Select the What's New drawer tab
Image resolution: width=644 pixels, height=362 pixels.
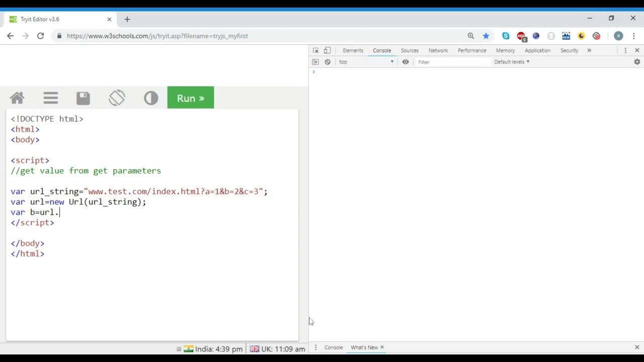364,347
